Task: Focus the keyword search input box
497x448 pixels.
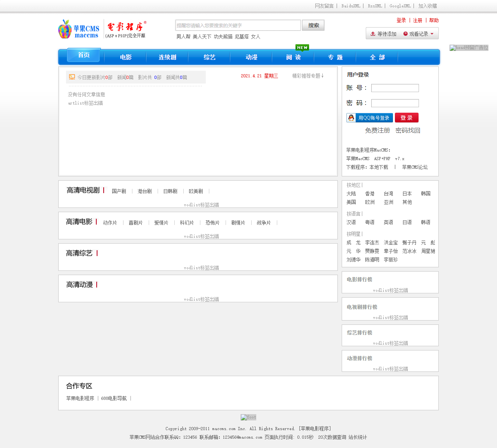Action: coord(238,25)
